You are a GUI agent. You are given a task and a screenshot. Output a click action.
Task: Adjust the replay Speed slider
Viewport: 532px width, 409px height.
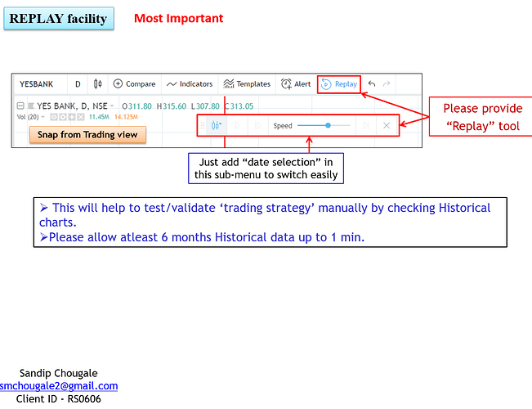(x=328, y=125)
